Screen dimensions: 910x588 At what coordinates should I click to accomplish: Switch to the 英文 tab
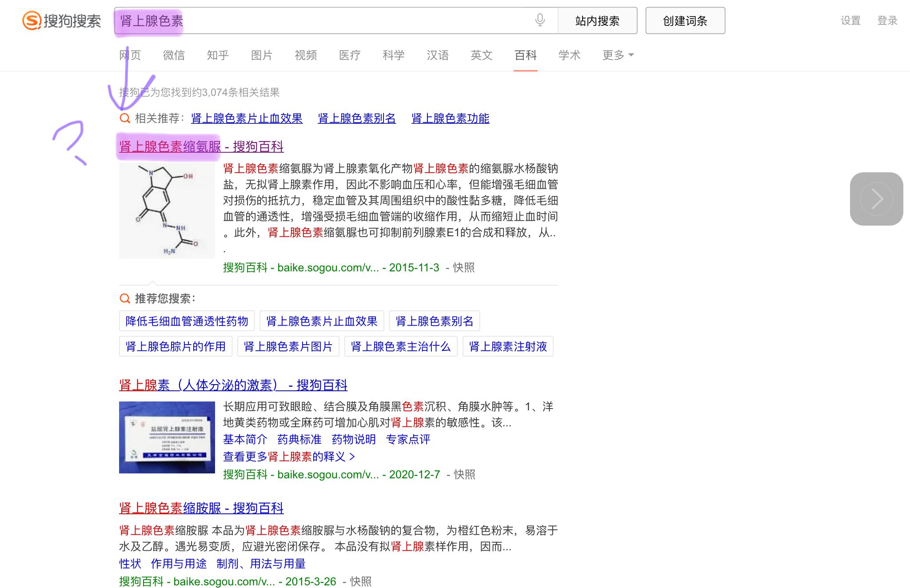tap(482, 55)
